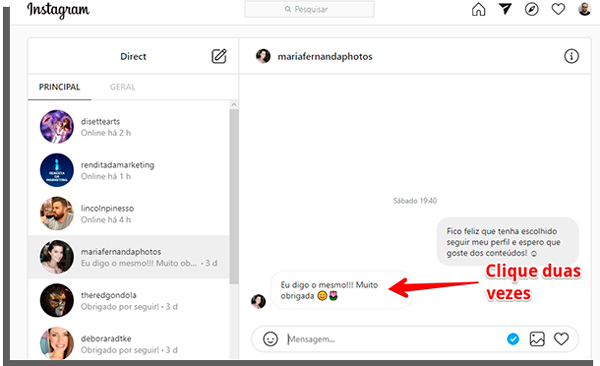This screenshot has width=600, height=366.
Task: Focus the Mensagem input field
Action: coord(394,339)
